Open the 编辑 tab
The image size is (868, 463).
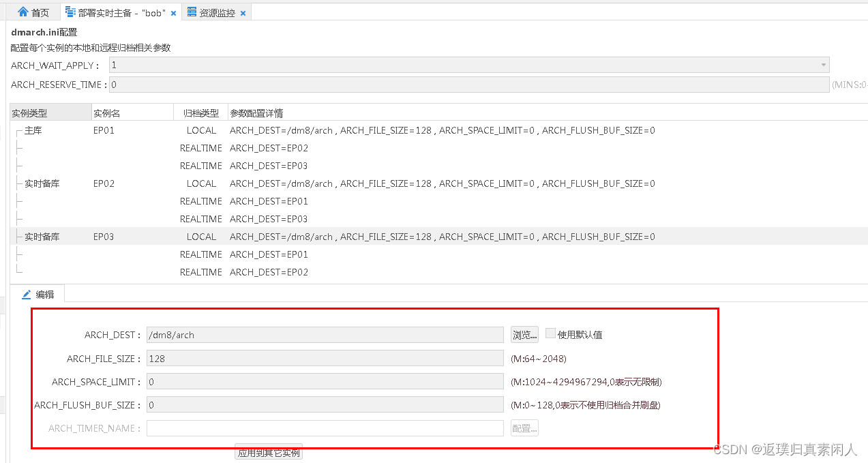(38, 295)
